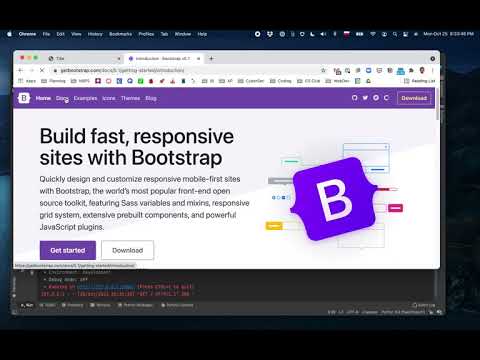Stop page loading with the X button

pos(42,70)
